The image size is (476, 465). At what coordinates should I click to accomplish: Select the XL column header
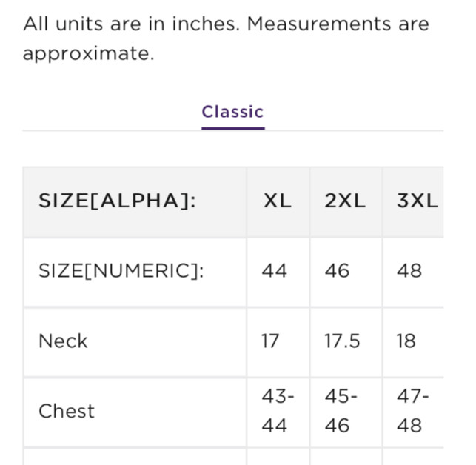pos(278,201)
